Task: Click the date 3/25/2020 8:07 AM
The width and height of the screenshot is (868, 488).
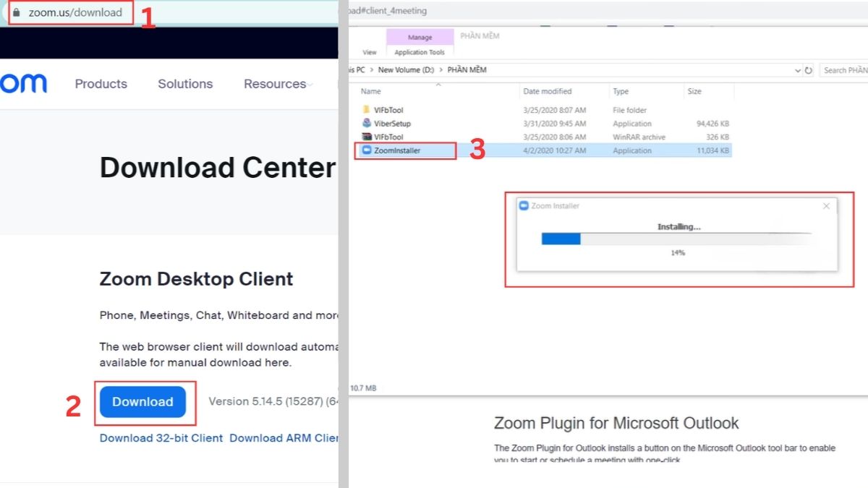Action: click(555, 110)
